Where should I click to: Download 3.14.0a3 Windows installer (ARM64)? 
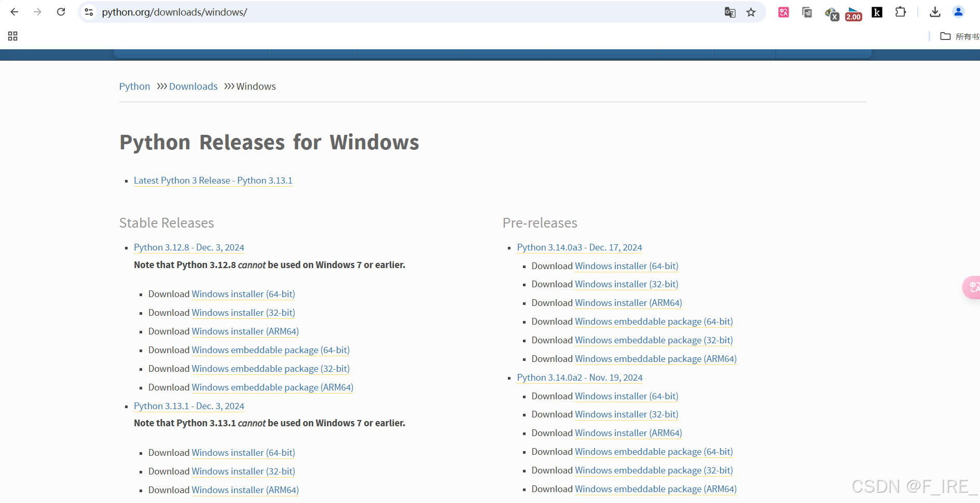(x=629, y=303)
